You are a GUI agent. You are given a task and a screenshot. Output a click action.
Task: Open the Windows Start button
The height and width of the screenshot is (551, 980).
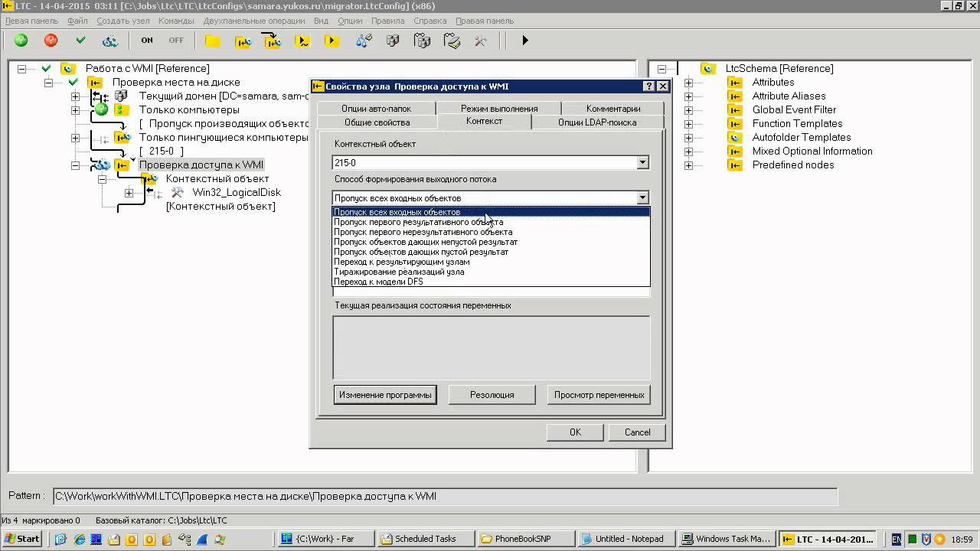pyautogui.click(x=21, y=539)
